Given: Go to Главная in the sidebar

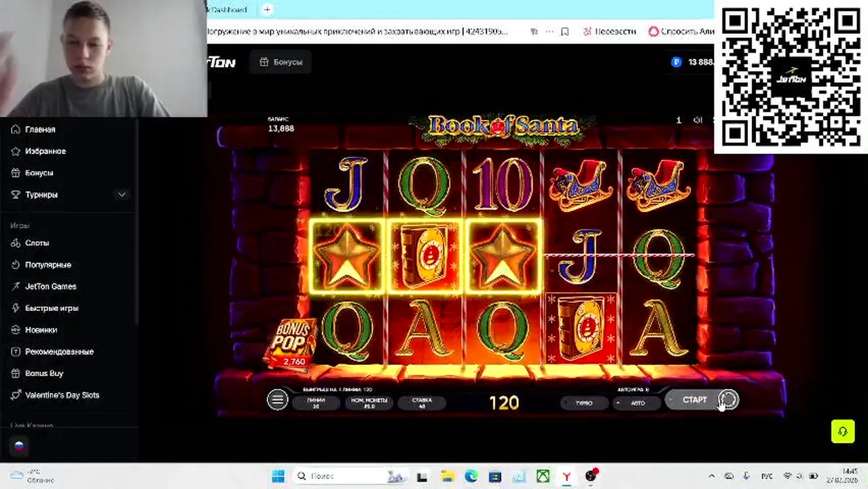Looking at the screenshot, I should tap(40, 129).
